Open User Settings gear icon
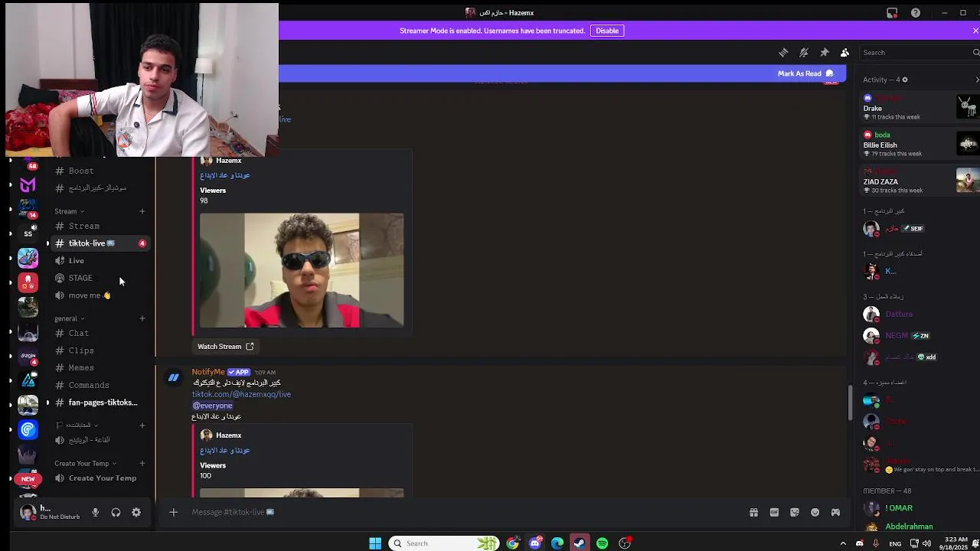 (136, 513)
